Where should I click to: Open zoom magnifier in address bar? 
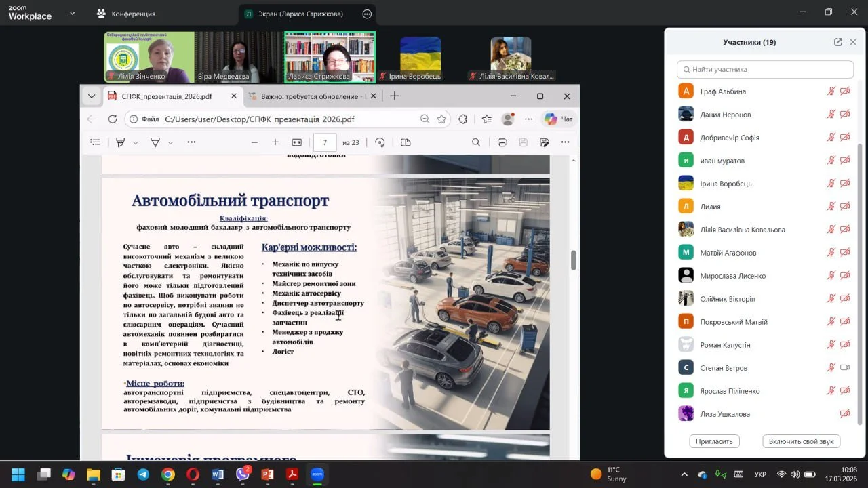[x=425, y=119]
